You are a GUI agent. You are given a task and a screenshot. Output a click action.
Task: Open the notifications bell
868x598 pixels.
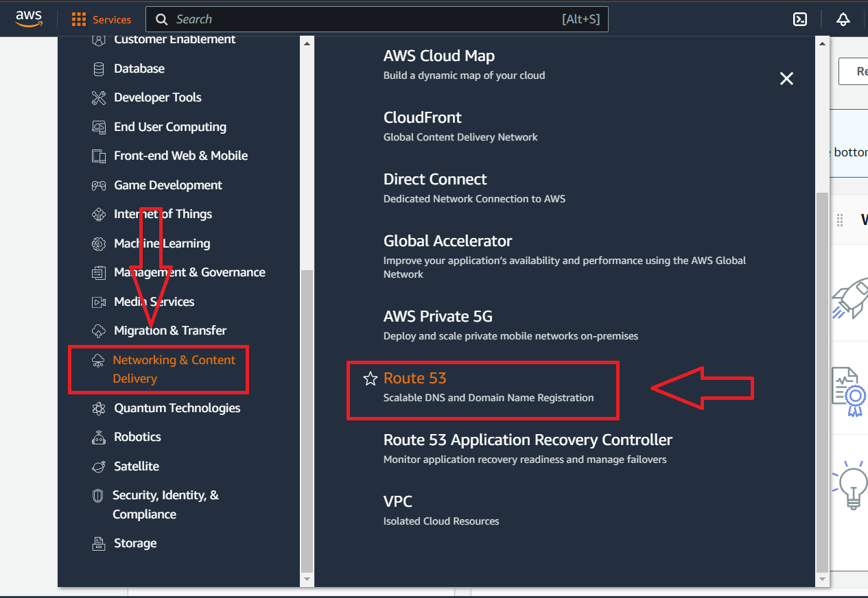click(843, 19)
